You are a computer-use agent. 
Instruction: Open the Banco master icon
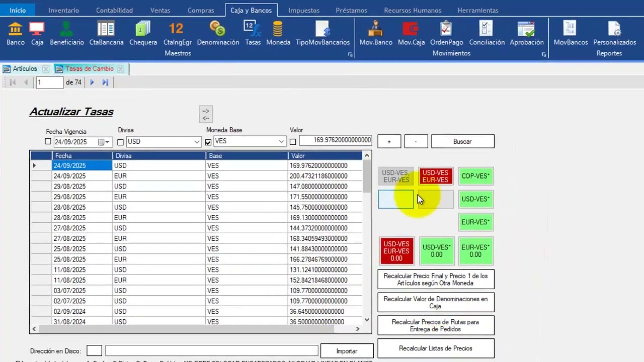(16, 33)
